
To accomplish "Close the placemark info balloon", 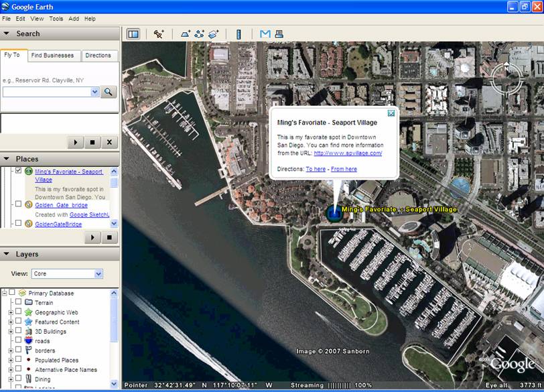I will [391, 113].
